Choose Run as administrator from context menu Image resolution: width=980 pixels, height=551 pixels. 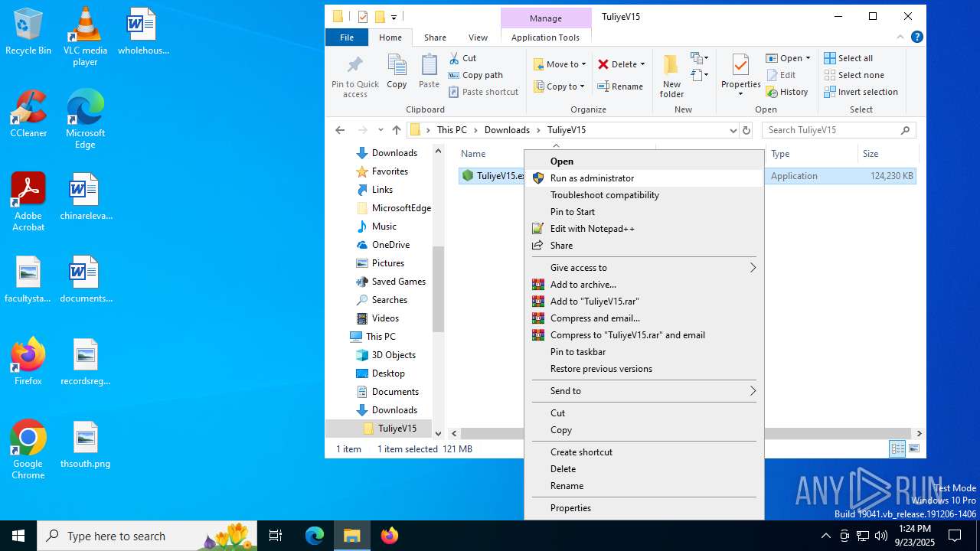pyautogui.click(x=592, y=178)
